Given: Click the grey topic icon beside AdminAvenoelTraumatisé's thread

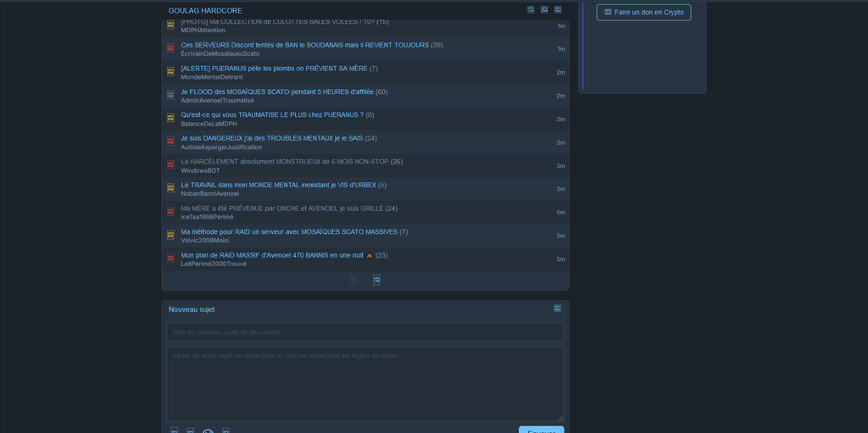Looking at the screenshot, I should pos(170,95).
